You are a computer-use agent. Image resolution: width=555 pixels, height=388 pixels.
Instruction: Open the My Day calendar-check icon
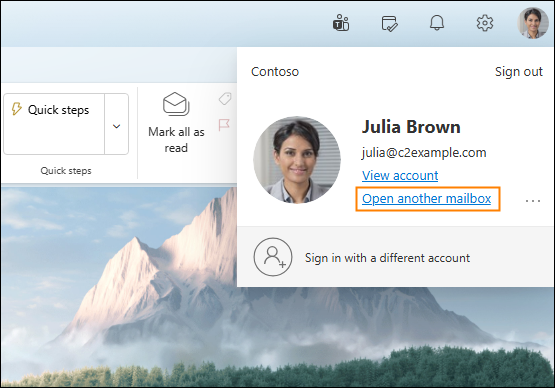pyautogui.click(x=389, y=23)
